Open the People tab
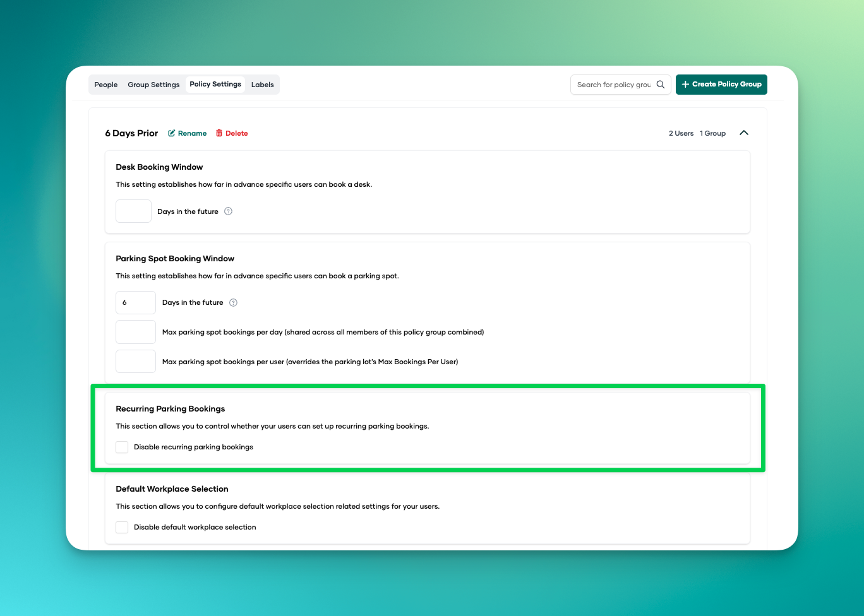 point(106,85)
